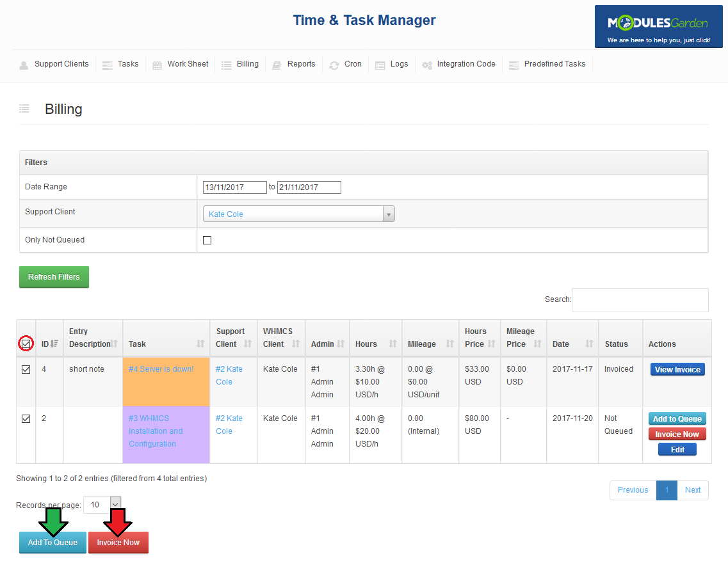This screenshot has height=572, width=728.
Task: Sort by Hours column arrows
Action: point(392,344)
